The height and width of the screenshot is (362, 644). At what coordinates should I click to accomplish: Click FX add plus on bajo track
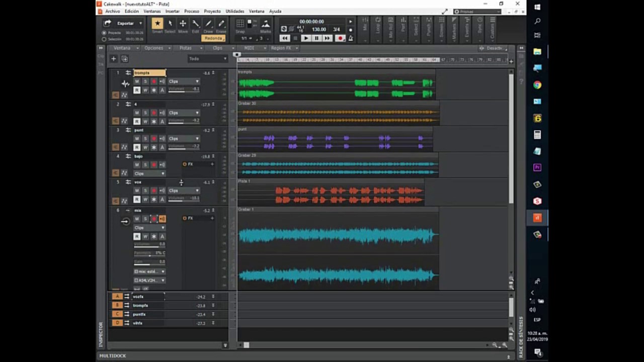212,164
